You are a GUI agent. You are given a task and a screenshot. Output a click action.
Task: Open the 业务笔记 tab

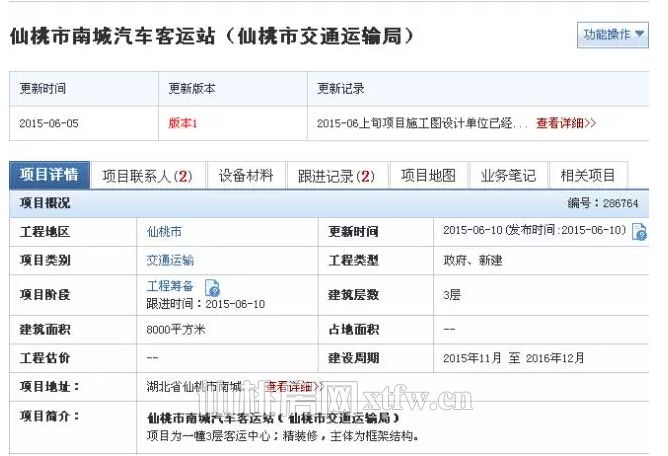508,176
